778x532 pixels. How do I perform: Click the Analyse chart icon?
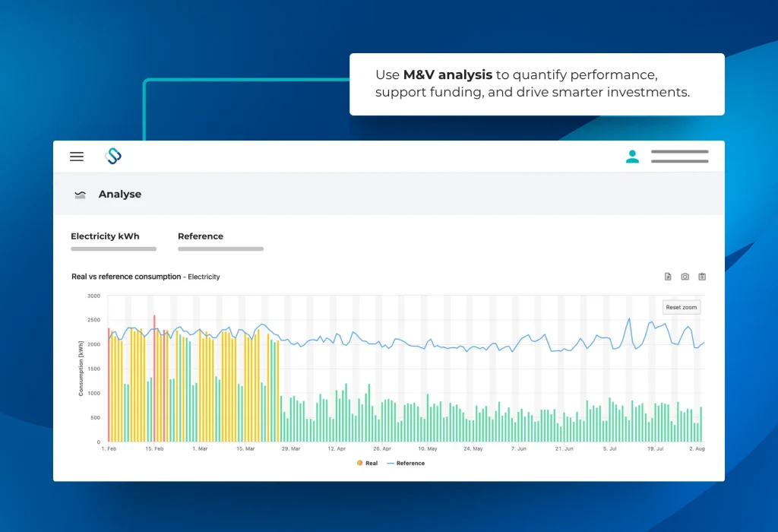pos(80,195)
